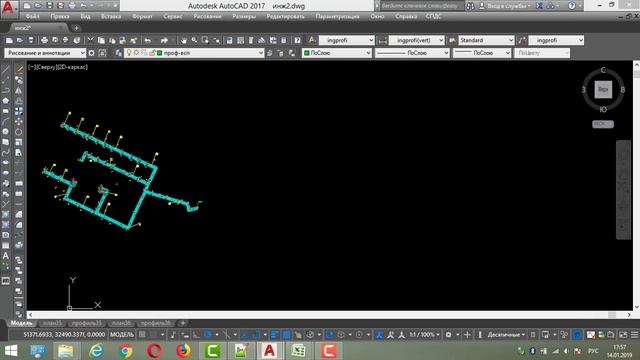
Task: Click the customization hamburger icon in status bar
Action: 634,335
